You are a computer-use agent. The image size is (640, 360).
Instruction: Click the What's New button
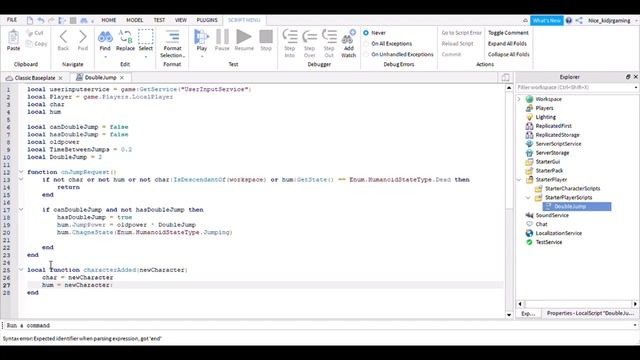coord(547,20)
